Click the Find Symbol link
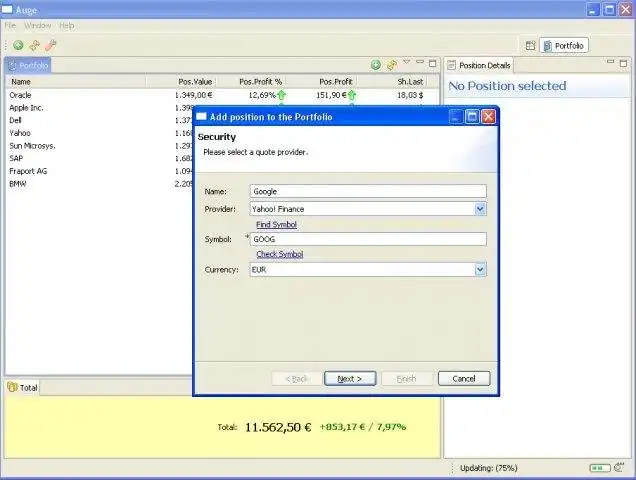The image size is (636, 480). (276, 224)
